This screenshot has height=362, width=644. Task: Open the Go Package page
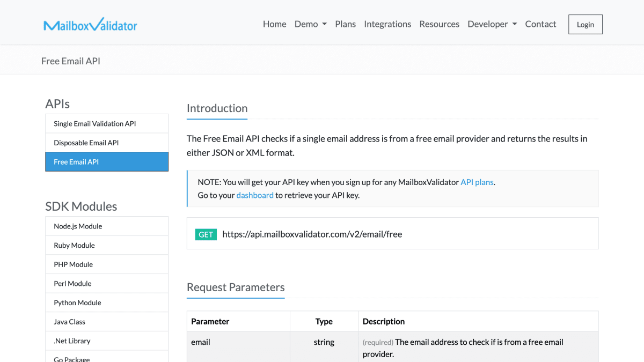107,357
